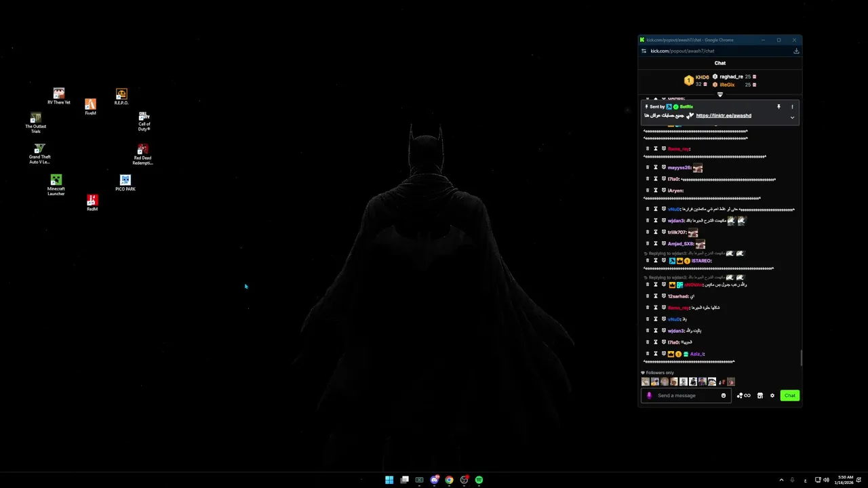The width and height of the screenshot is (868, 488).
Task: Open Spotify from the taskbar
Action: point(479,480)
